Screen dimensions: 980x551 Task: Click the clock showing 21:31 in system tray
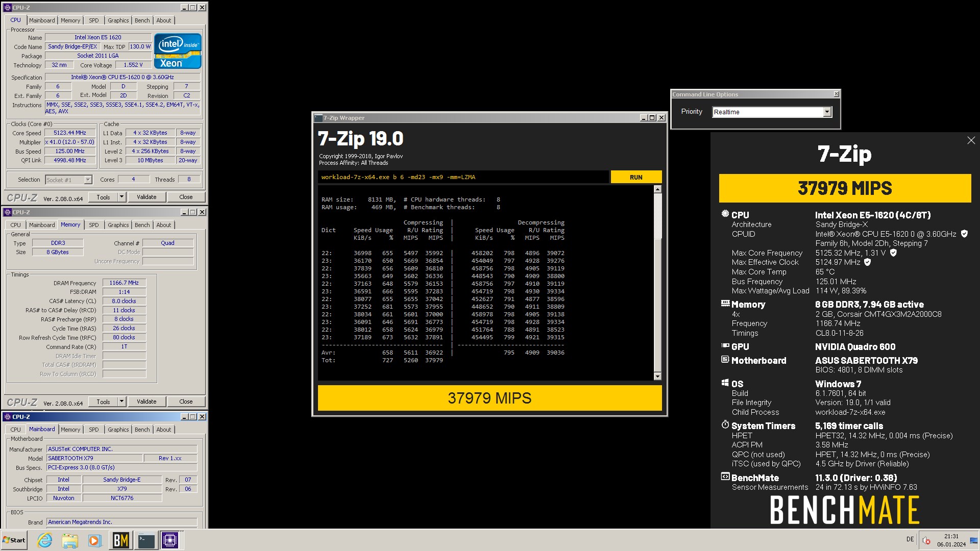point(951,536)
